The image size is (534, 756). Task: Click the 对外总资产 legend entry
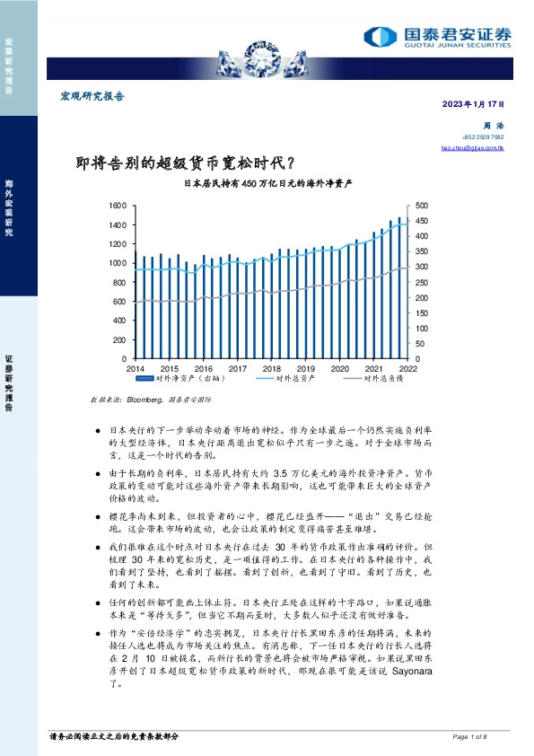(x=285, y=379)
